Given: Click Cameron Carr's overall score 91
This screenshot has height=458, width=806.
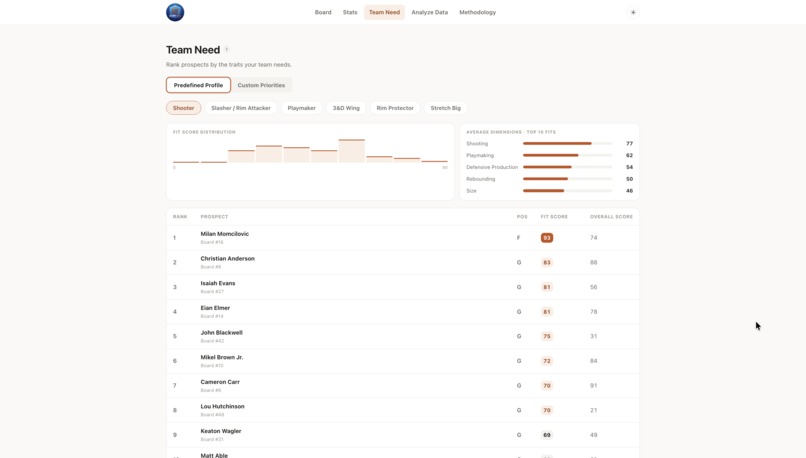Looking at the screenshot, I should [594, 386].
